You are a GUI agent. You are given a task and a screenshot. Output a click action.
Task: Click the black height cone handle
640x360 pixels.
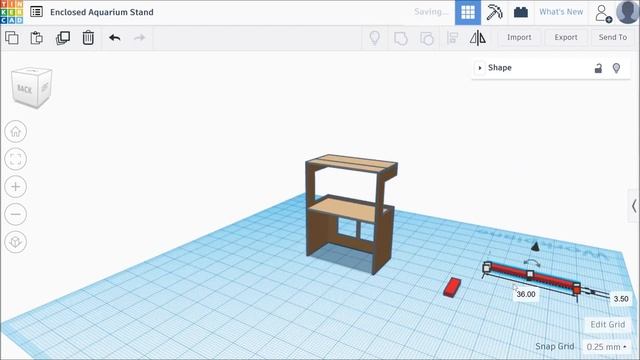[x=535, y=246]
